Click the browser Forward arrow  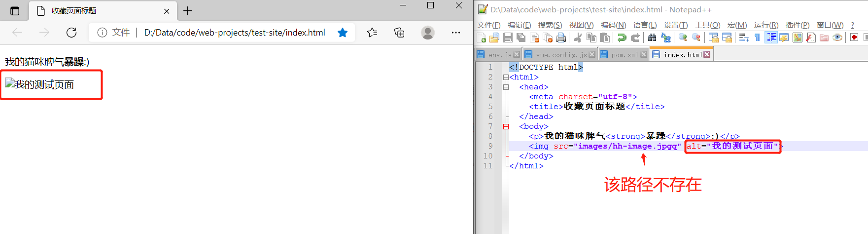(44, 33)
